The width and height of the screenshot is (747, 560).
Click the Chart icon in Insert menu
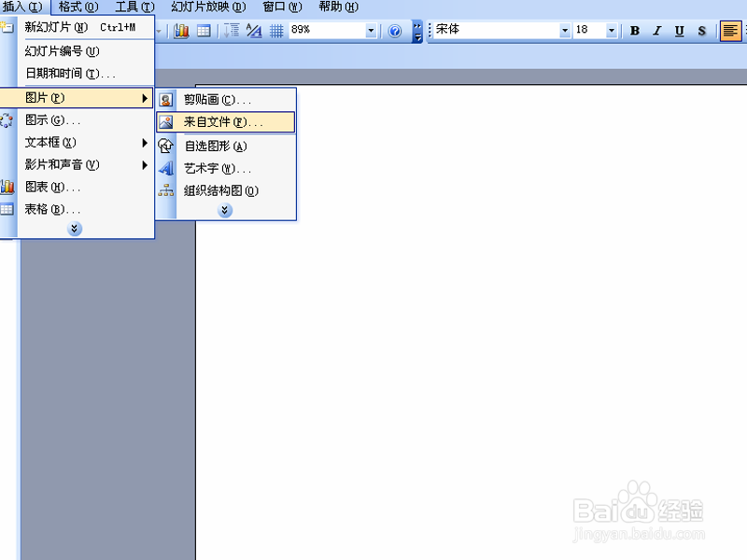[7, 187]
